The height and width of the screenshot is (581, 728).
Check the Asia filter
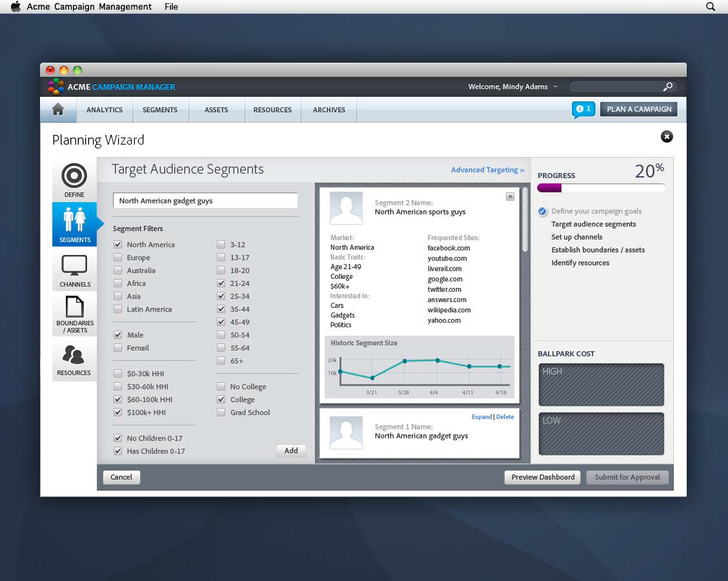coord(118,296)
